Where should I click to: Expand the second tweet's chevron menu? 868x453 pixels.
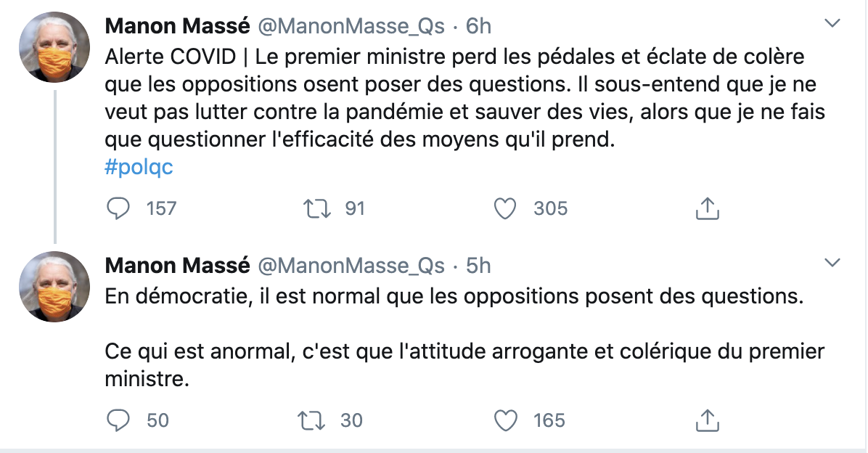[832, 263]
